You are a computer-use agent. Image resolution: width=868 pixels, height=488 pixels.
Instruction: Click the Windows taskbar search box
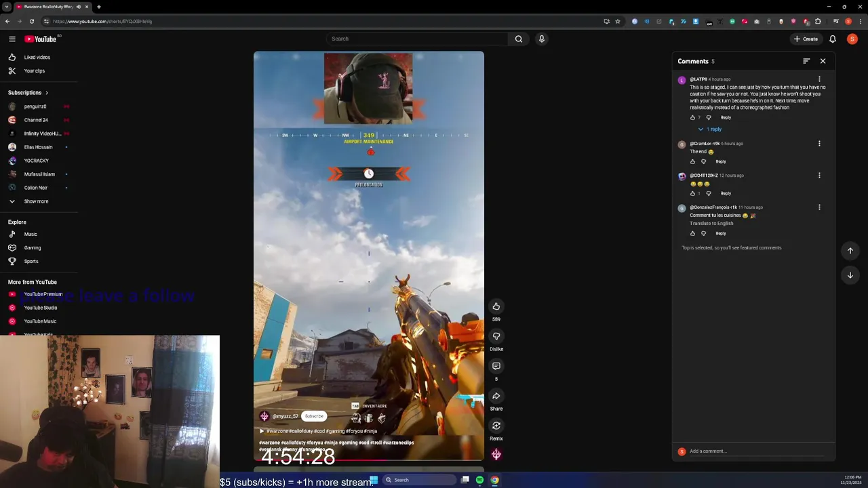(x=419, y=480)
